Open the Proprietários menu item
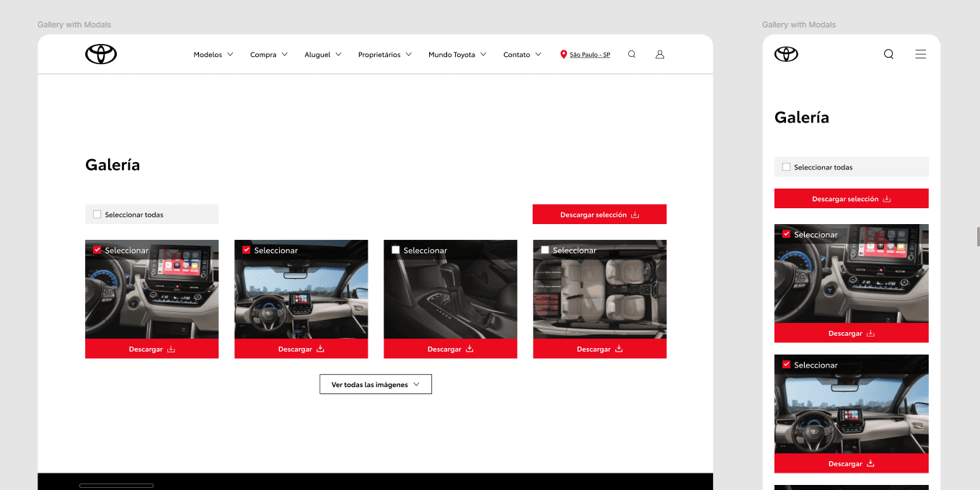Image resolution: width=980 pixels, height=490 pixels. (x=384, y=55)
